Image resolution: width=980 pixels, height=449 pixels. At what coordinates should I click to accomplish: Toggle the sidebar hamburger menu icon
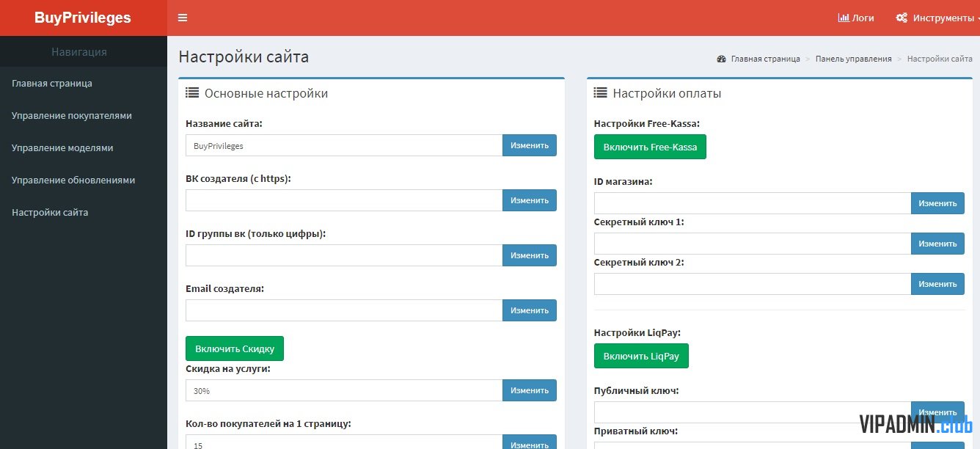point(183,18)
